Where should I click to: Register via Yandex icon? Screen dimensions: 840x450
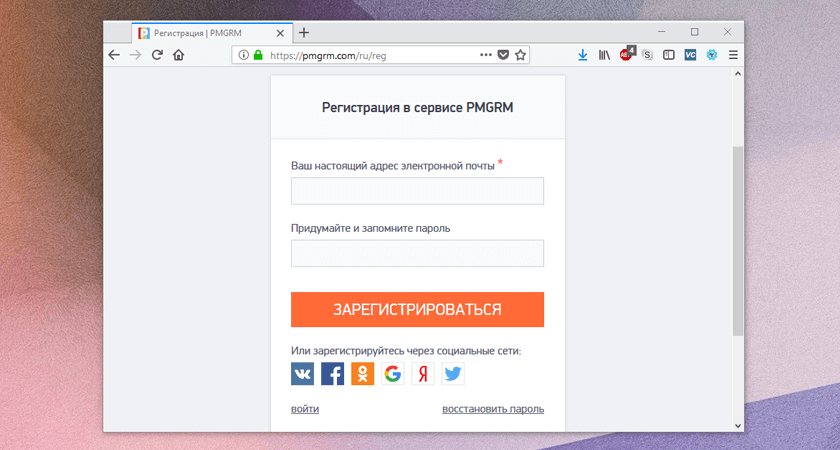[x=423, y=374]
